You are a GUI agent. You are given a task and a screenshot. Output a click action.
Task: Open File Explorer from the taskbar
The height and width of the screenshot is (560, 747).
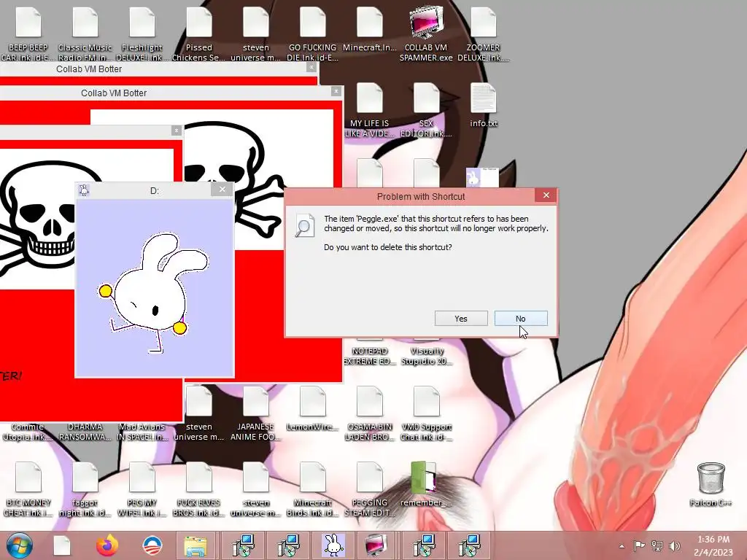coord(196,545)
